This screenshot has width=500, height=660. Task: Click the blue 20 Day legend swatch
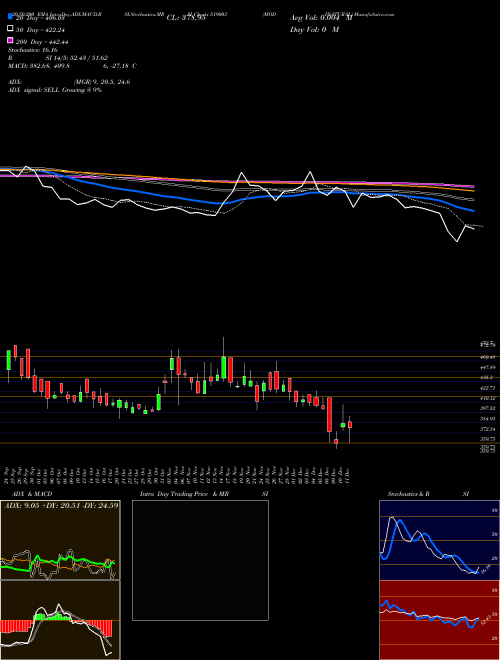(10, 17)
